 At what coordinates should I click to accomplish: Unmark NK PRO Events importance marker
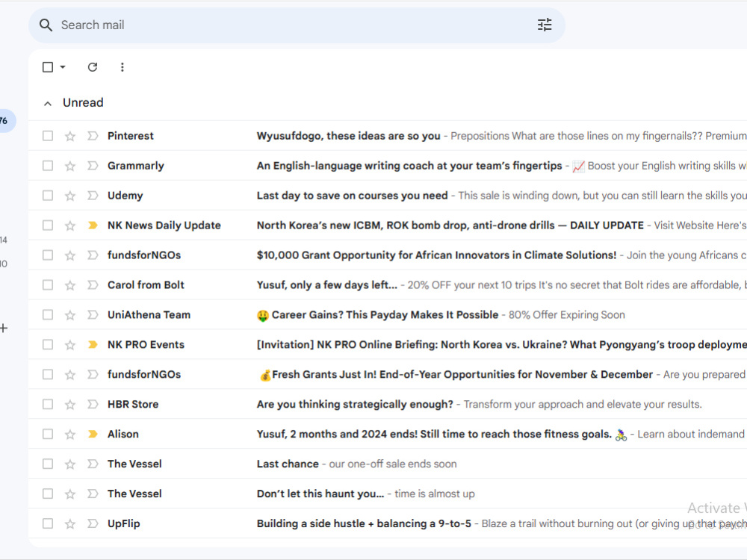(93, 344)
